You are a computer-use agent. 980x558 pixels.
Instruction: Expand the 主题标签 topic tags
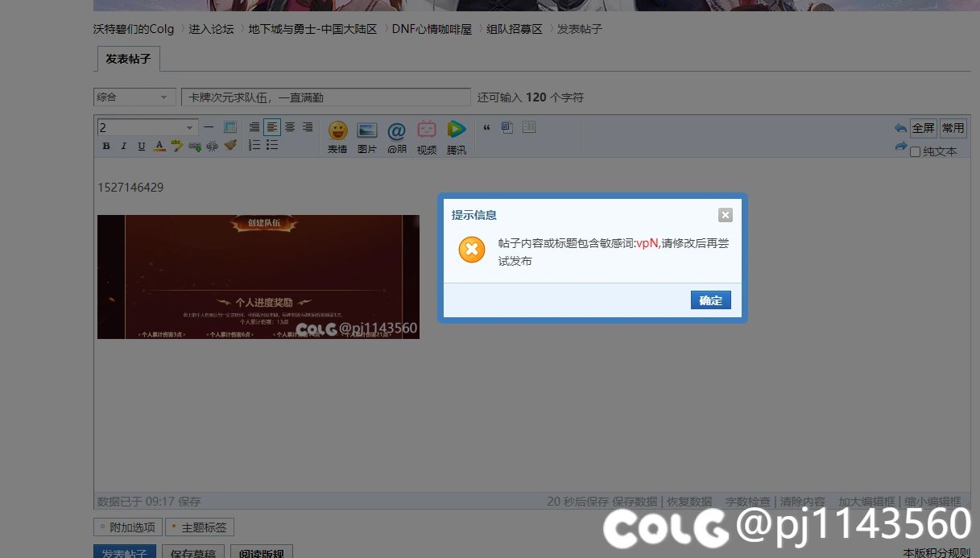[x=200, y=527]
